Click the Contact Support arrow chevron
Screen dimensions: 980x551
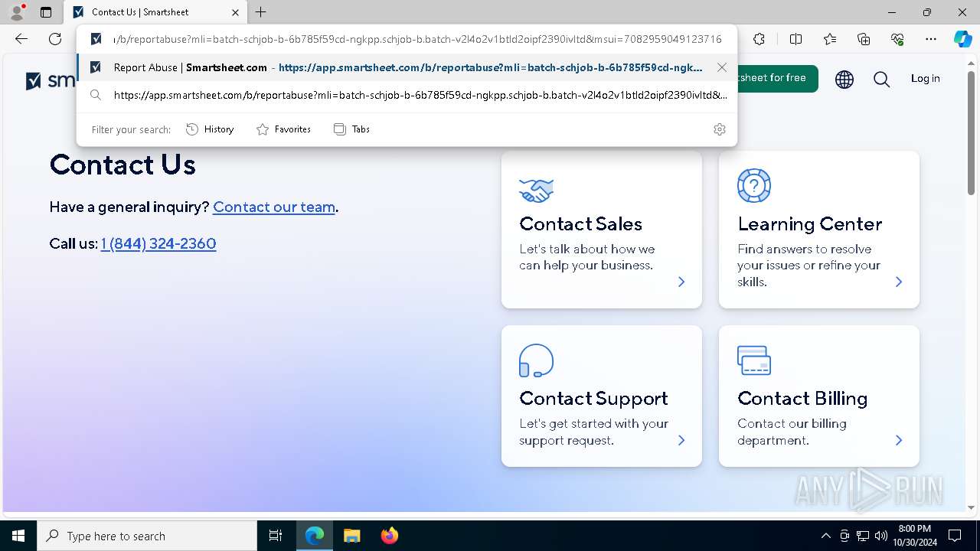tap(681, 440)
